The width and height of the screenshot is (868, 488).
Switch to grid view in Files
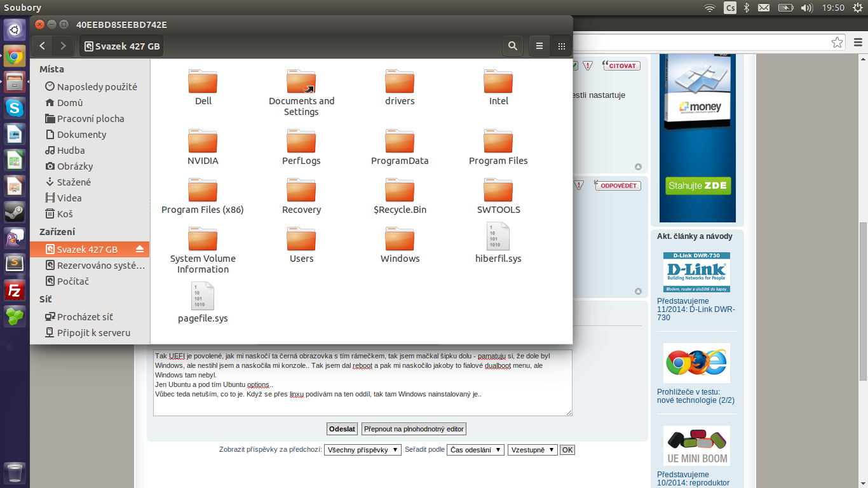[561, 46]
